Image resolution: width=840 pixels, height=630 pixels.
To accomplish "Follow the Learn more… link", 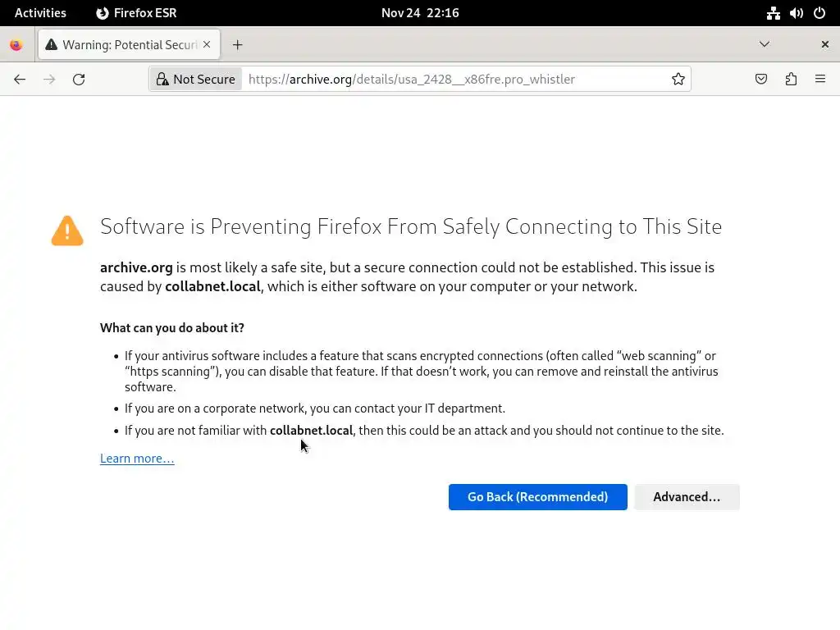I will click(137, 458).
